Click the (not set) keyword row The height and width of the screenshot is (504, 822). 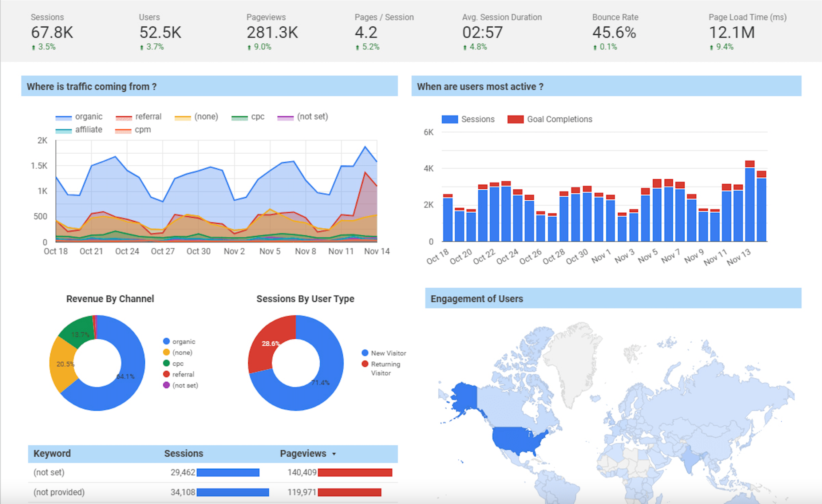213,472
